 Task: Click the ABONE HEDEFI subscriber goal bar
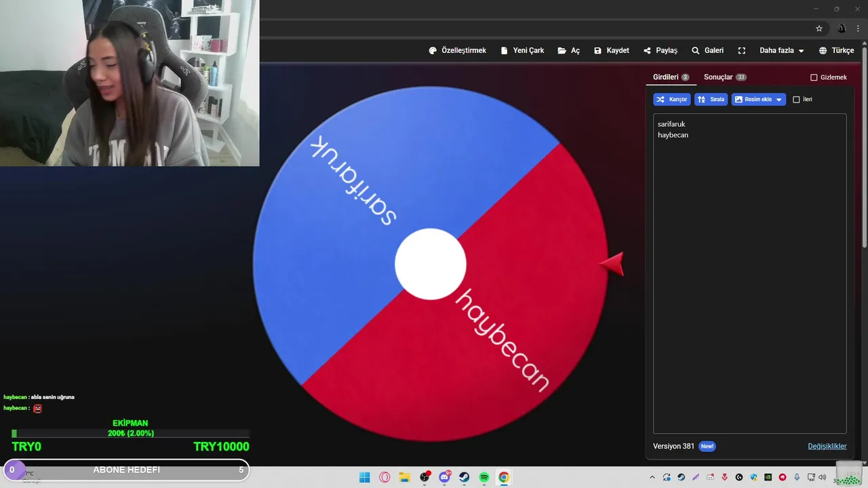tap(126, 470)
